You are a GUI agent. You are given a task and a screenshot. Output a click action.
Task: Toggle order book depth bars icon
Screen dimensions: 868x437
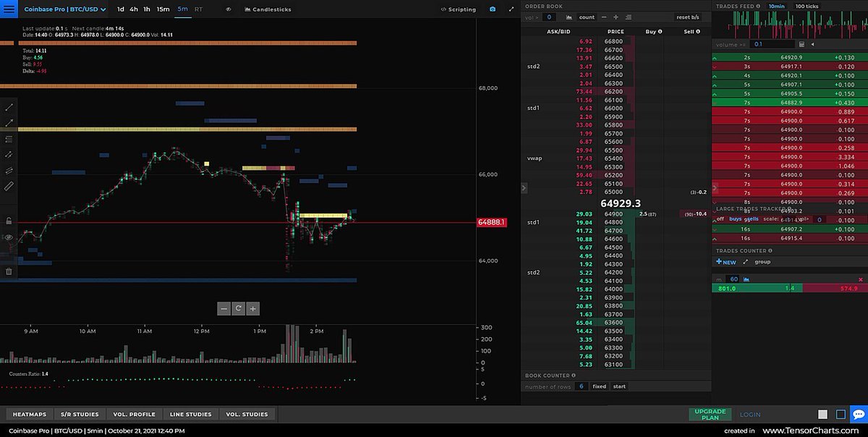point(628,17)
